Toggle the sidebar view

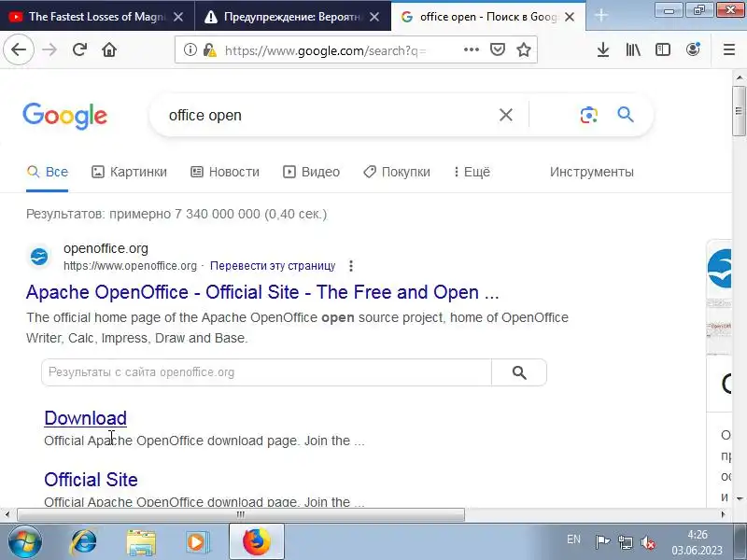(663, 49)
